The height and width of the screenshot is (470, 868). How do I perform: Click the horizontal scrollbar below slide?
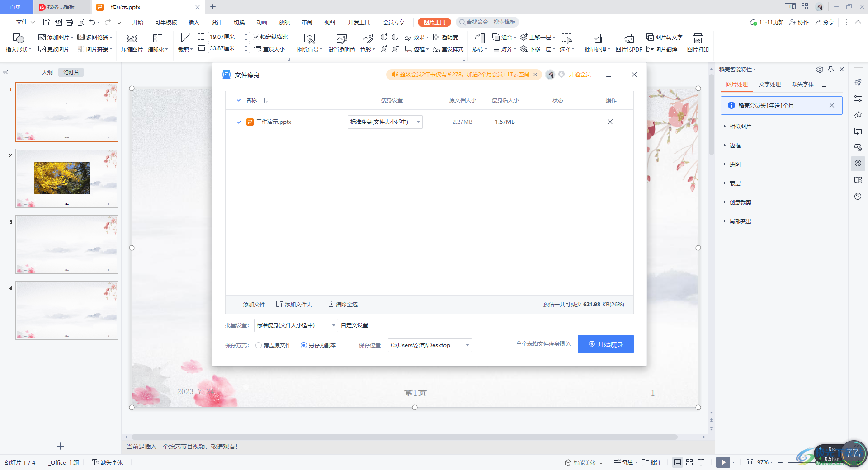pos(404,437)
